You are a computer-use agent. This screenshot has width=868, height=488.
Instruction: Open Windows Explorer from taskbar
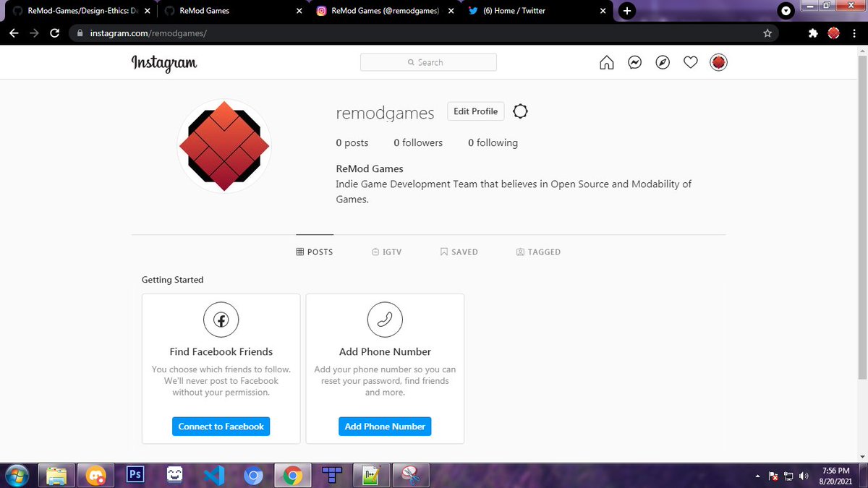[x=57, y=475]
